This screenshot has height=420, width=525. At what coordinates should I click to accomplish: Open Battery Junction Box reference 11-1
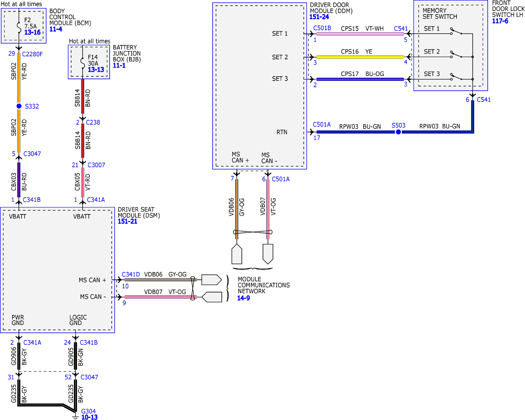(119, 65)
